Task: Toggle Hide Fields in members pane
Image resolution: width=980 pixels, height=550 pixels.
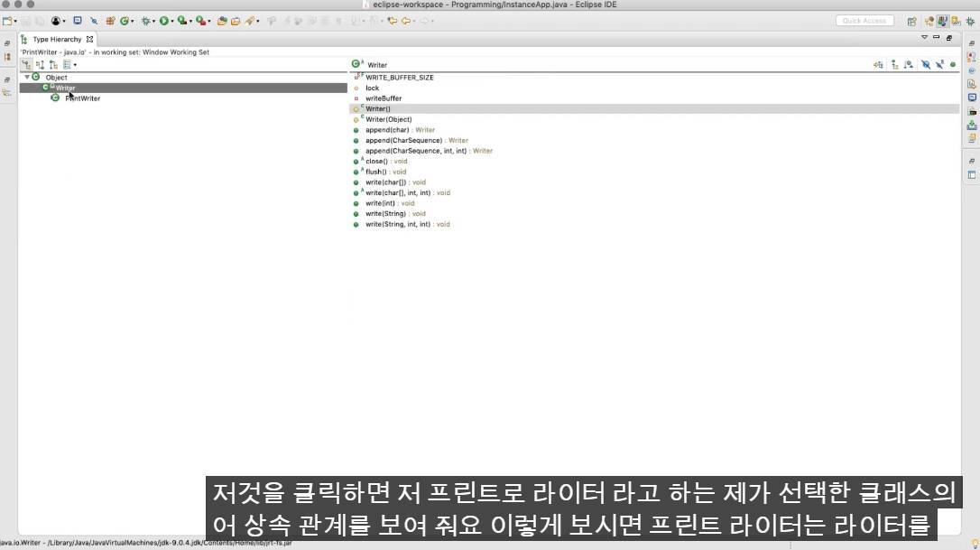Action: pyautogui.click(x=926, y=64)
